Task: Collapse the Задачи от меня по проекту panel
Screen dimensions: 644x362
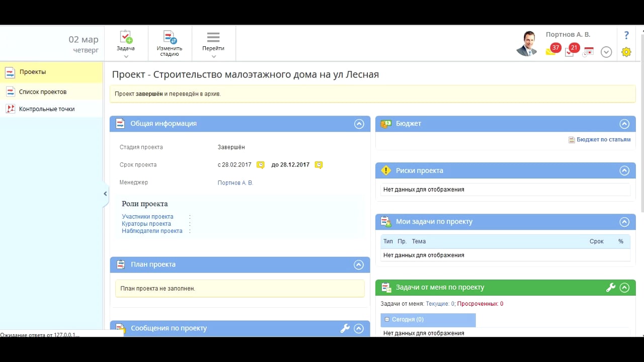Action: click(624, 288)
